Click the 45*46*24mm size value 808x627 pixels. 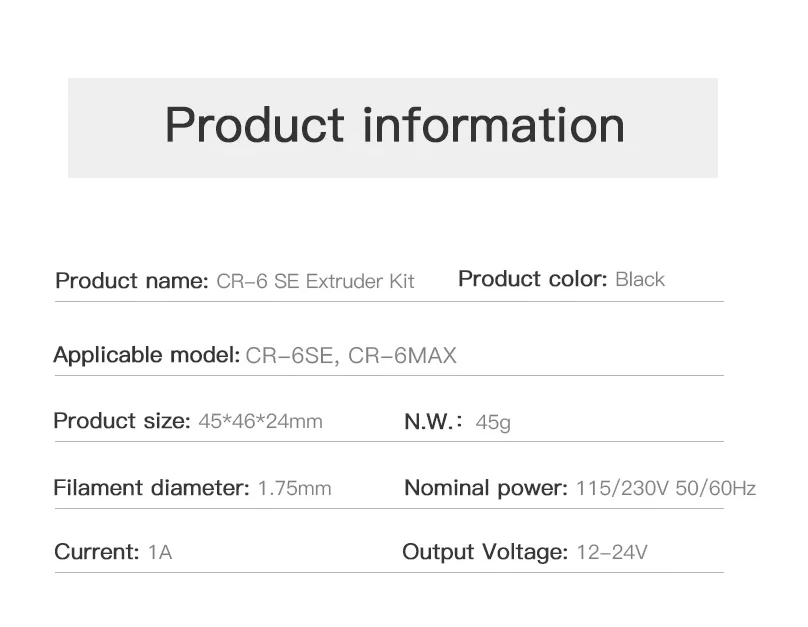pos(260,421)
